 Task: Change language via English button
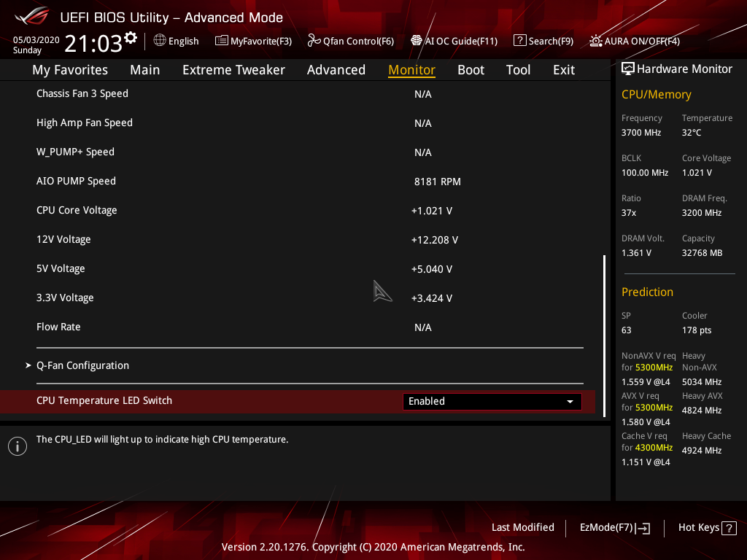(177, 41)
